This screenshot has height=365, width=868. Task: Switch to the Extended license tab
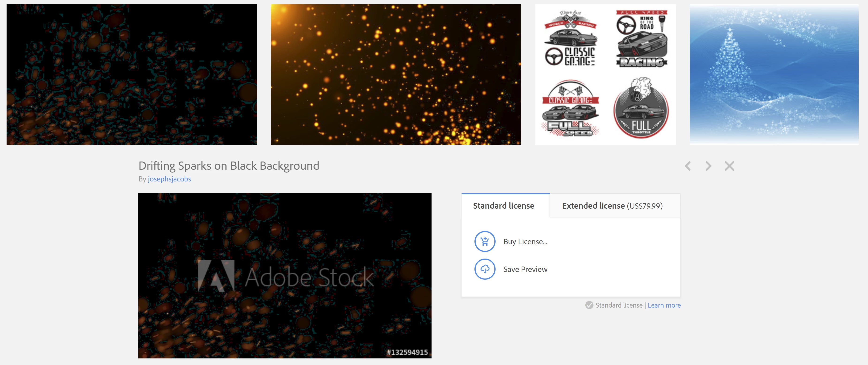(612, 206)
